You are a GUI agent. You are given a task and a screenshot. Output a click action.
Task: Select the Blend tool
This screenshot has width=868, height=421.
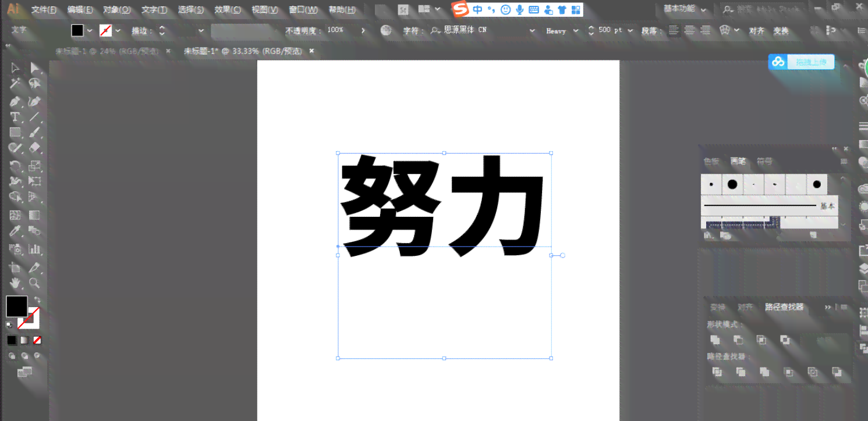click(x=36, y=232)
